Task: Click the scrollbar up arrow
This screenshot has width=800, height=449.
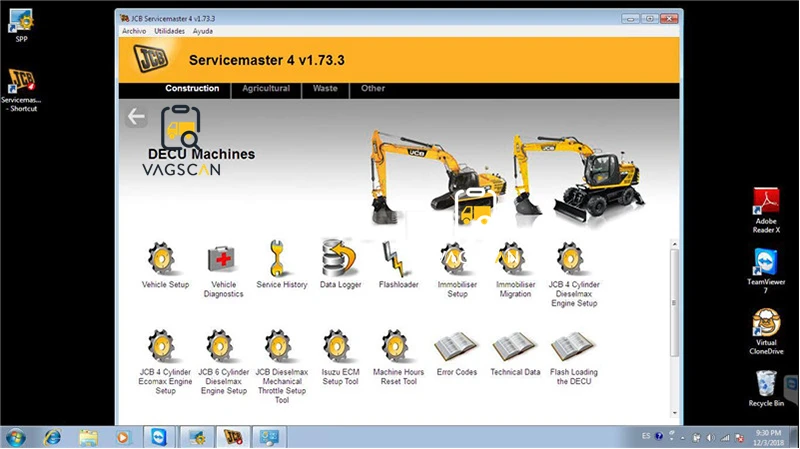Action: tap(674, 244)
